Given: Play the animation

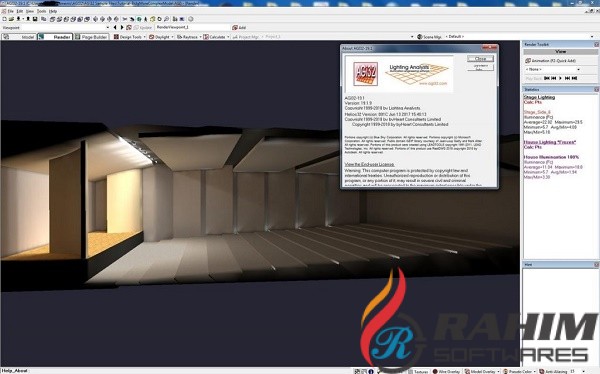Looking at the screenshot, I should tap(561, 78).
